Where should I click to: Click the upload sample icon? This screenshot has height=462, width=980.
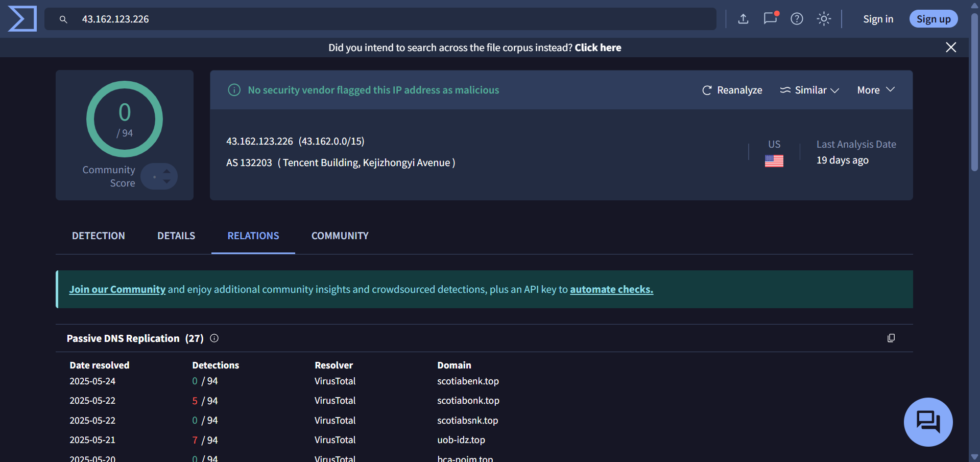coord(743,18)
